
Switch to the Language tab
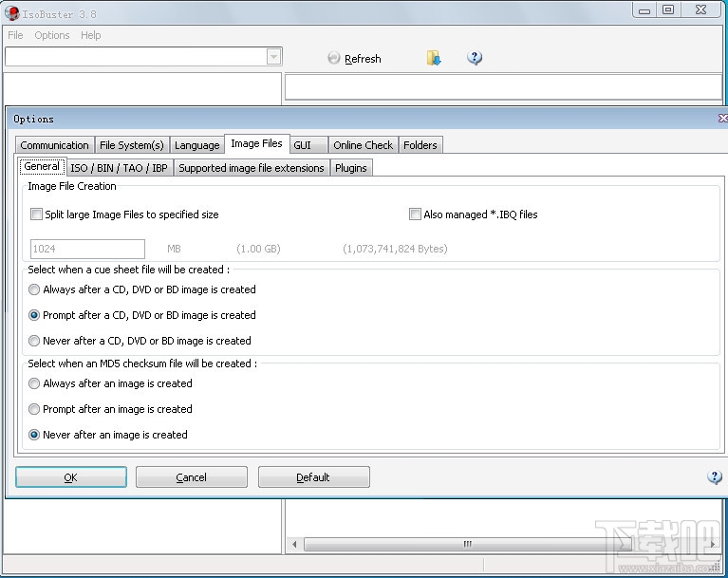pyautogui.click(x=196, y=145)
